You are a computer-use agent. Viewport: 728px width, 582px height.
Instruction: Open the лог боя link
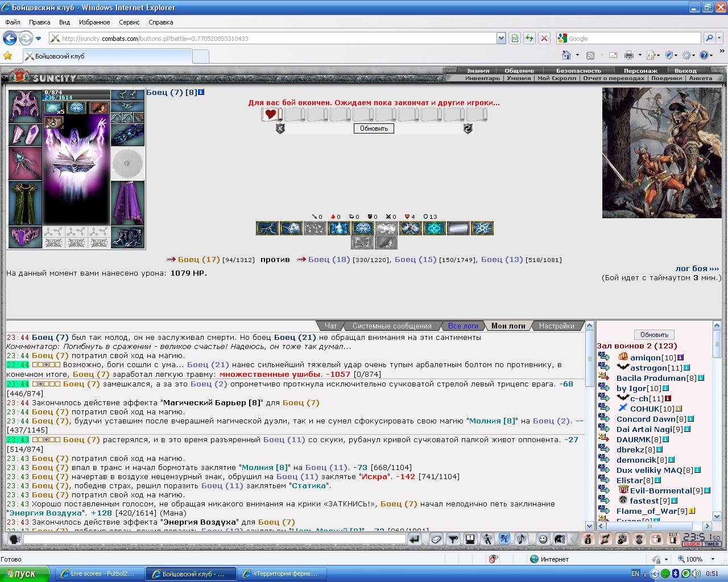(x=697, y=268)
